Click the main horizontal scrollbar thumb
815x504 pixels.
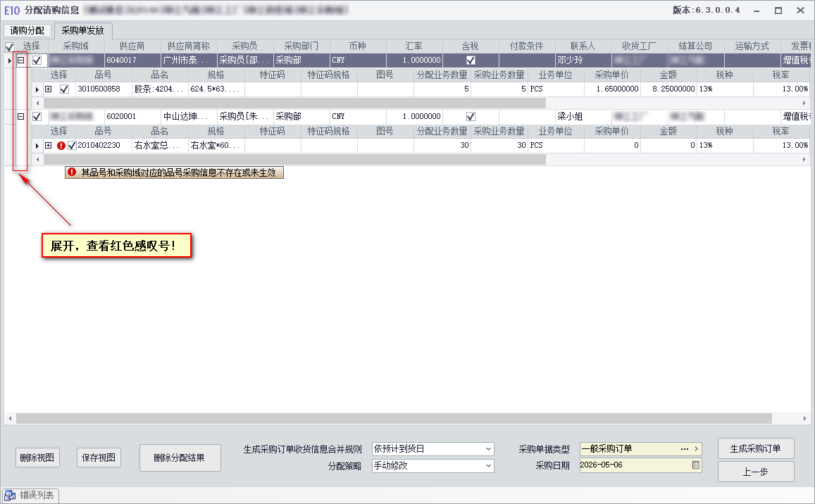click(x=394, y=418)
